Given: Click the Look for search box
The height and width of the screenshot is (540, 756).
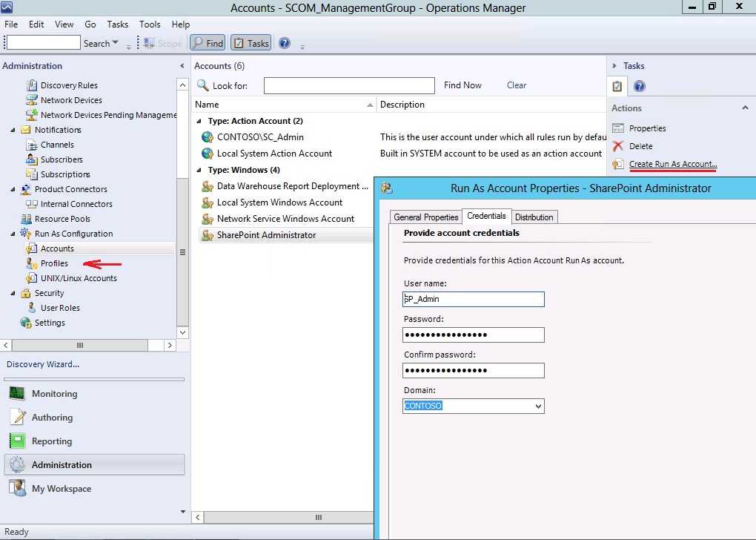Looking at the screenshot, I should 349,86.
